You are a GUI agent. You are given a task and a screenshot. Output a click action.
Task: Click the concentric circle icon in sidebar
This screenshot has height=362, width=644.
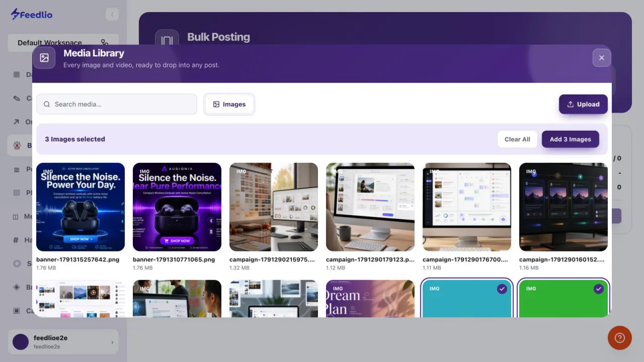tap(17, 263)
